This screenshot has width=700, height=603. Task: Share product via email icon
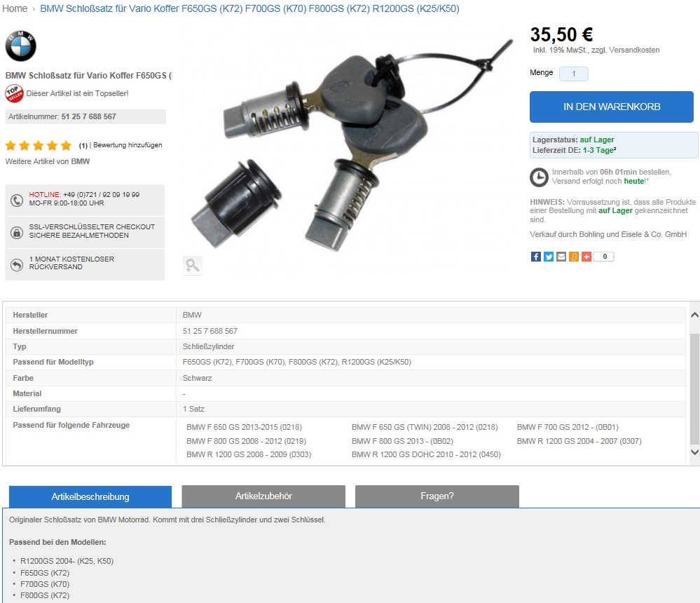(x=561, y=257)
